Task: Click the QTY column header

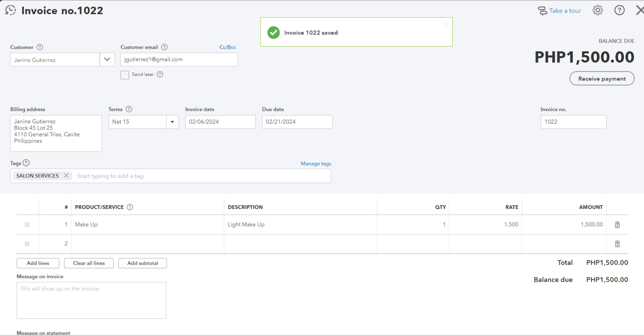Action: click(x=440, y=207)
